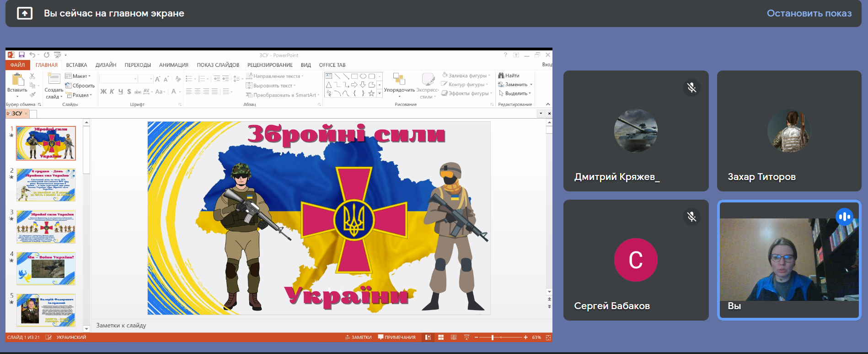The height and width of the screenshot is (354, 868).
Task: Open the Файл tab
Action: (17, 65)
